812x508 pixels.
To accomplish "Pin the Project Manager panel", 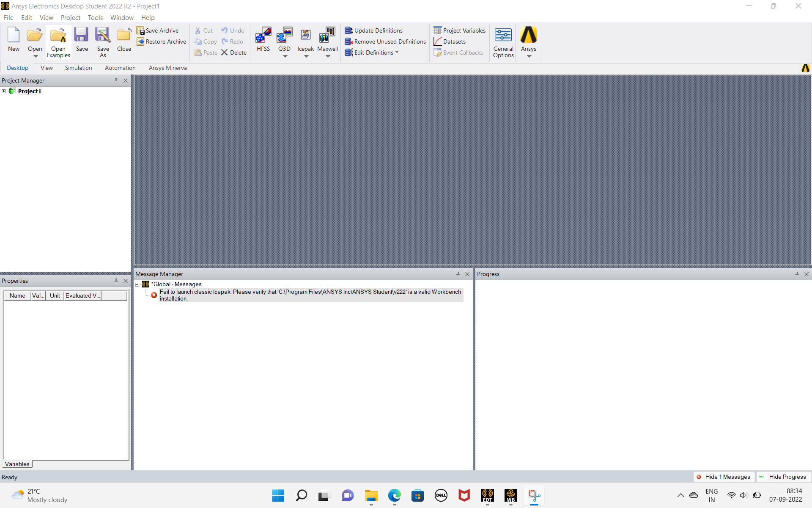I will pos(116,80).
